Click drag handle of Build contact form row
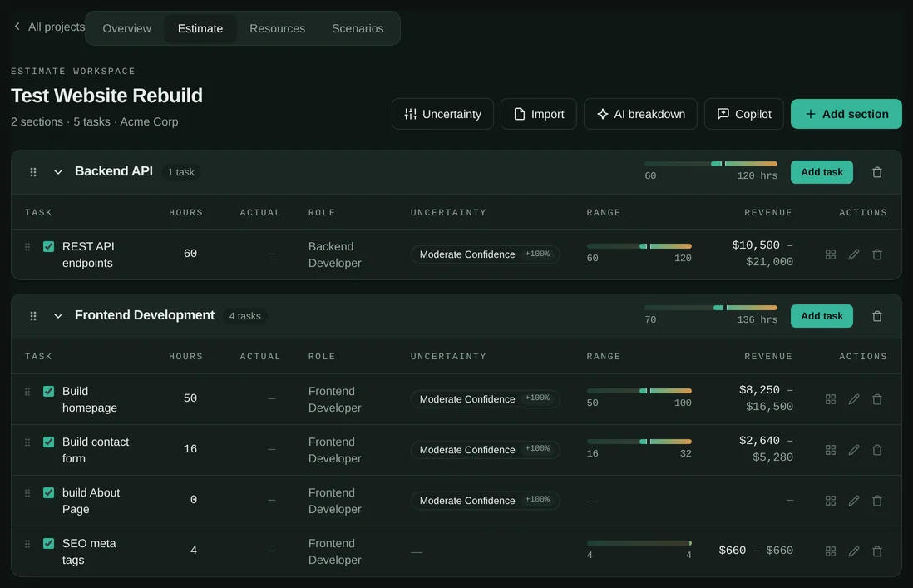Viewport: 913px width, 588px height. point(27,442)
